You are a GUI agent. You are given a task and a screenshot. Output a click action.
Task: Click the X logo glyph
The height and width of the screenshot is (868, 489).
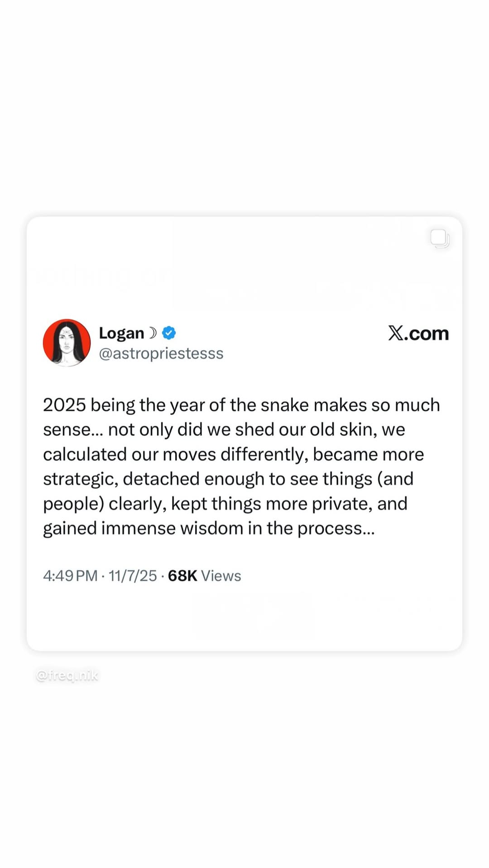(395, 333)
